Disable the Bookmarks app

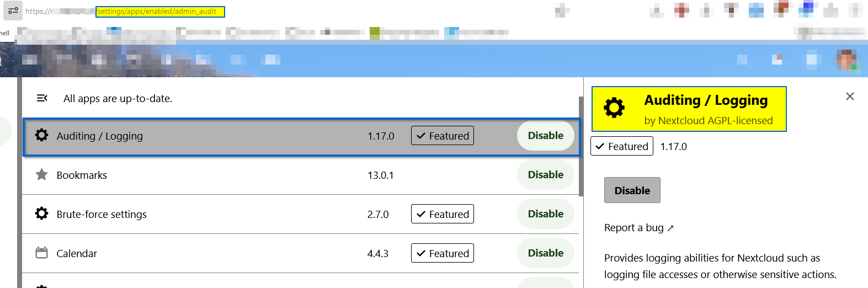pyautogui.click(x=545, y=175)
